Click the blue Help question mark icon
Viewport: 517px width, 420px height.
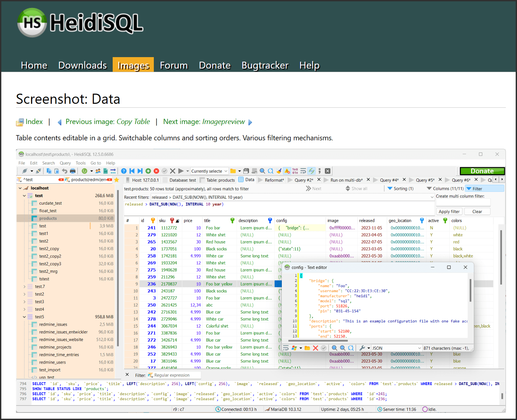pos(124,171)
